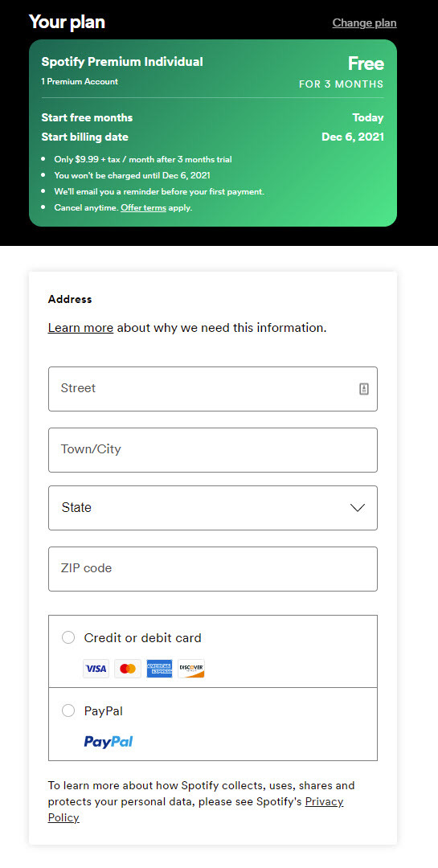This screenshot has width=438, height=868.
Task: Open Spotify's Privacy Policy link
Action: (x=195, y=809)
